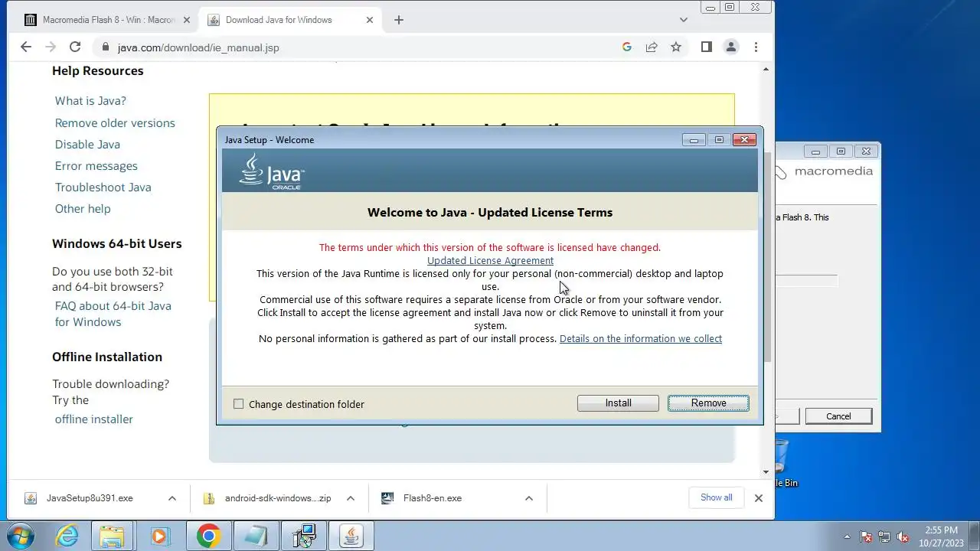Screen dimensions: 980x551
Task: Open the Windows Start menu
Action: coord(19,536)
